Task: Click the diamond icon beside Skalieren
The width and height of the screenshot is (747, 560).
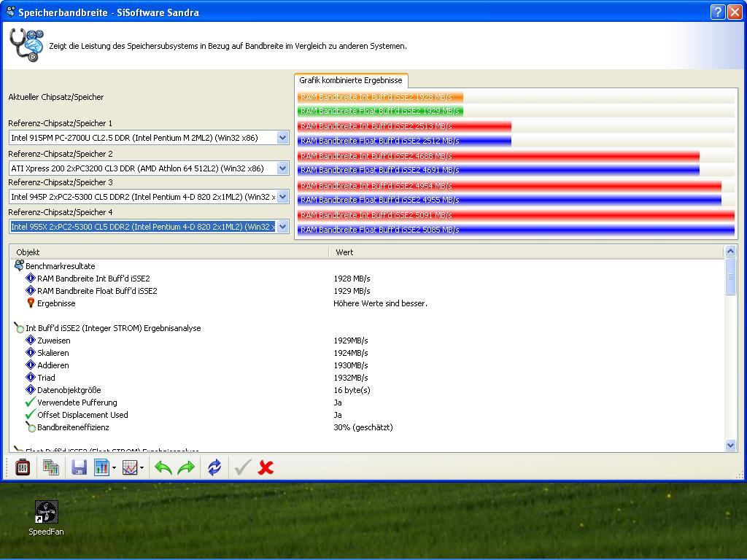Action: click(31, 352)
